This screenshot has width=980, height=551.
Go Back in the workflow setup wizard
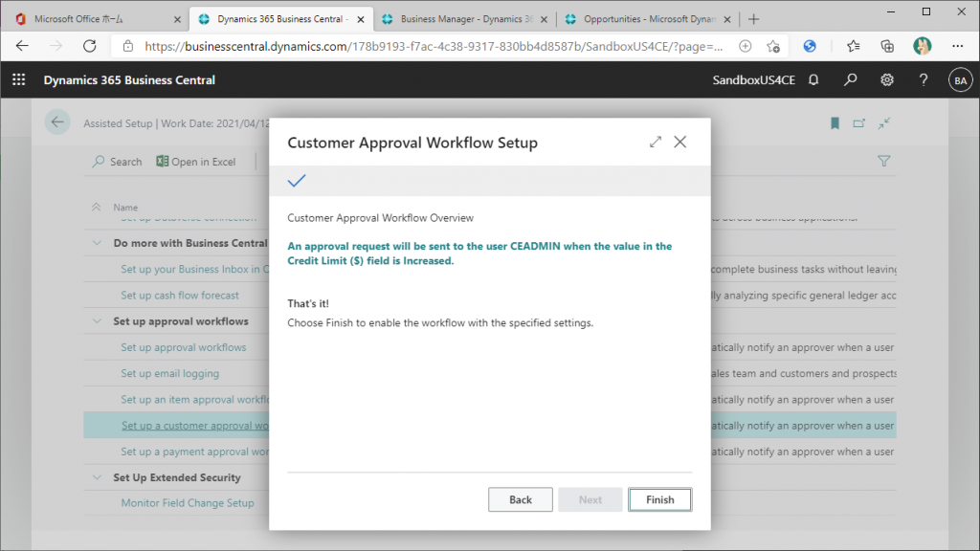point(520,499)
